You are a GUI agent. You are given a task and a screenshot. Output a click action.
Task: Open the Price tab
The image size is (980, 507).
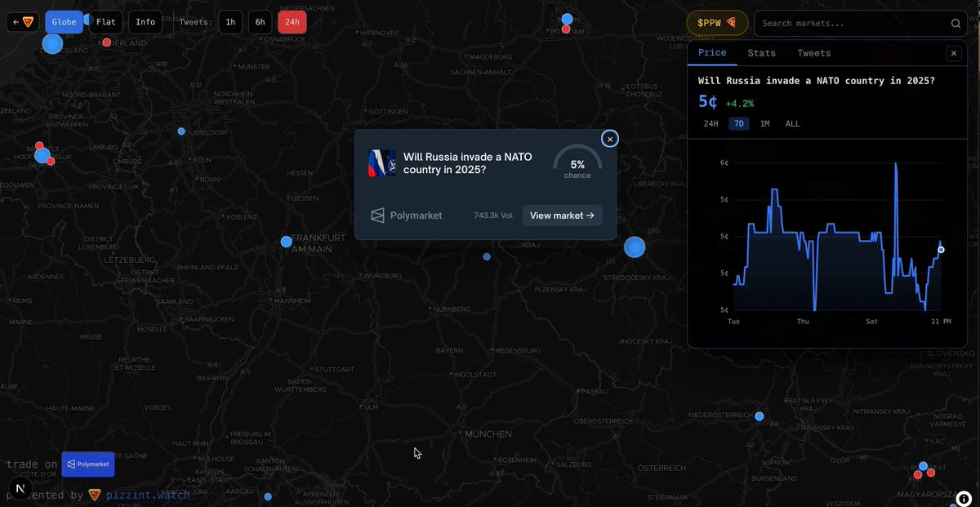pos(712,53)
